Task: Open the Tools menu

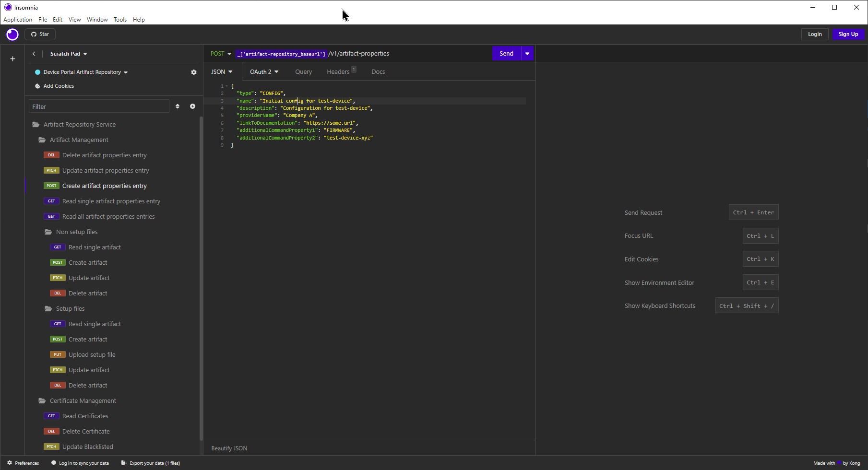Action: point(120,20)
